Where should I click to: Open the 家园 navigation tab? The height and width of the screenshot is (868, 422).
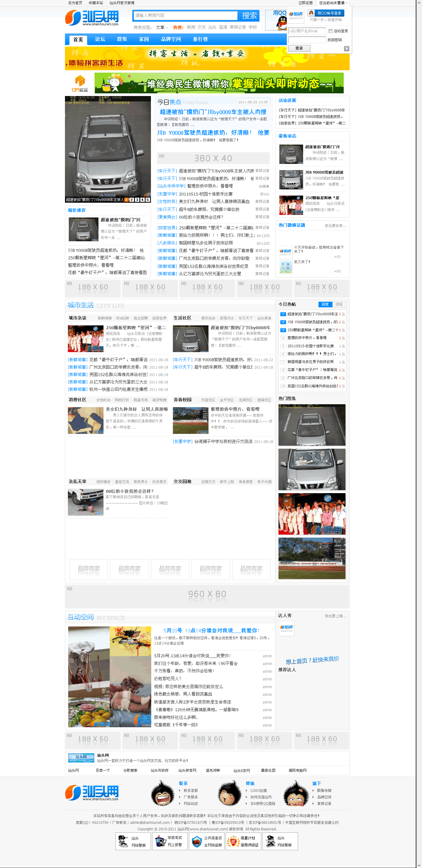(x=144, y=39)
